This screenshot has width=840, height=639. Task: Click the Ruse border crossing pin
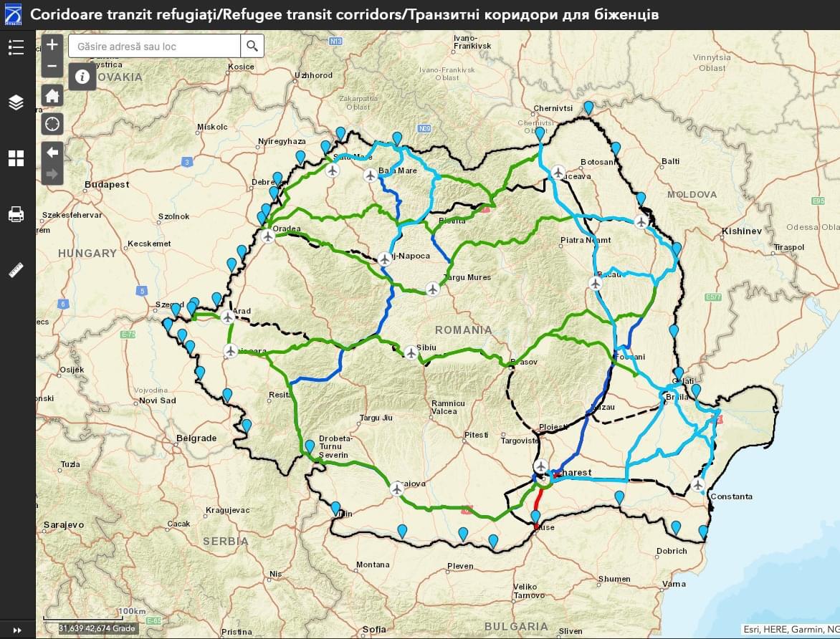(x=535, y=517)
